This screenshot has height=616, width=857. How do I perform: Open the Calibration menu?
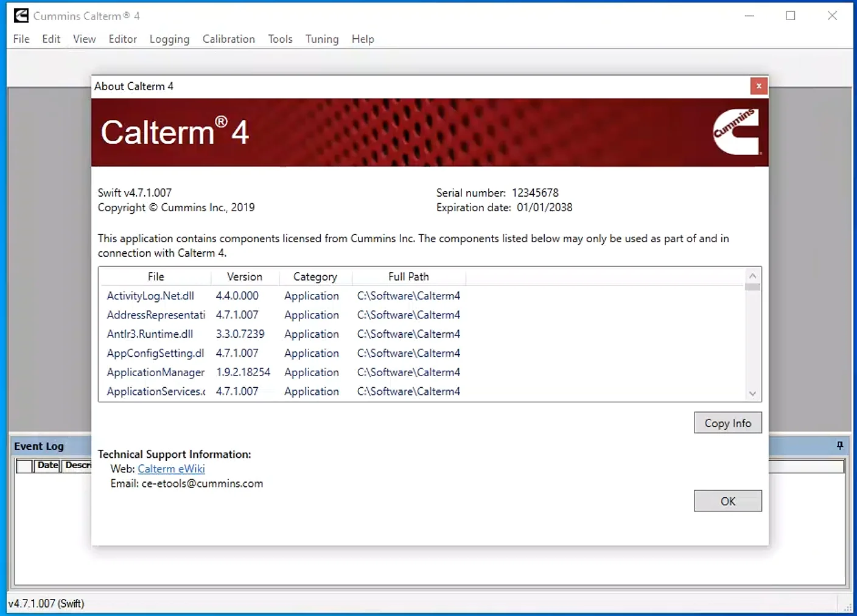pyautogui.click(x=229, y=39)
